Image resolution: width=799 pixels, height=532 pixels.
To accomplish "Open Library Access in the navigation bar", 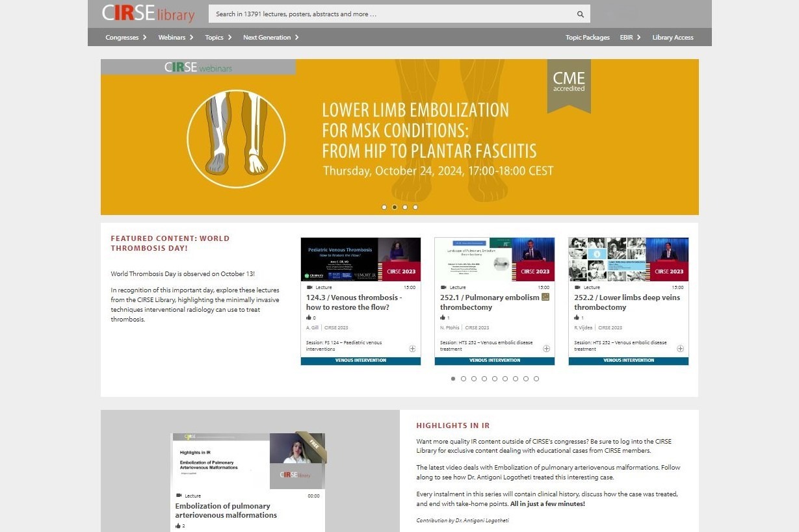I will 673,37.
